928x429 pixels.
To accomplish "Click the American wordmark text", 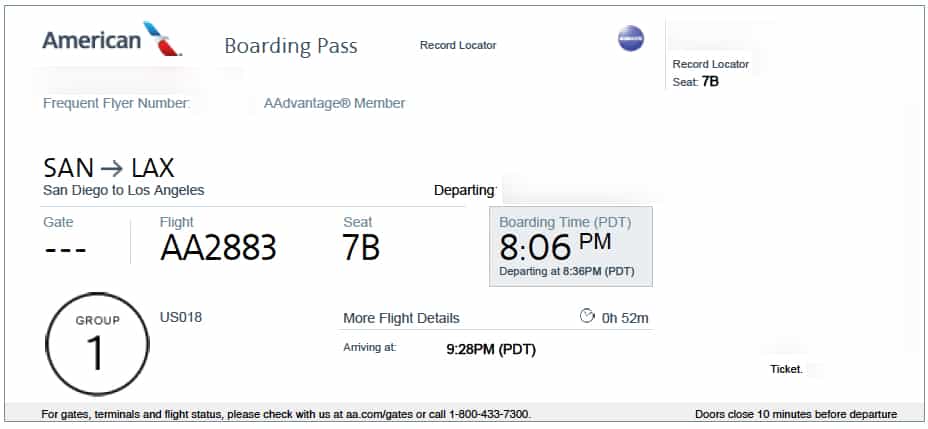I will pos(92,40).
